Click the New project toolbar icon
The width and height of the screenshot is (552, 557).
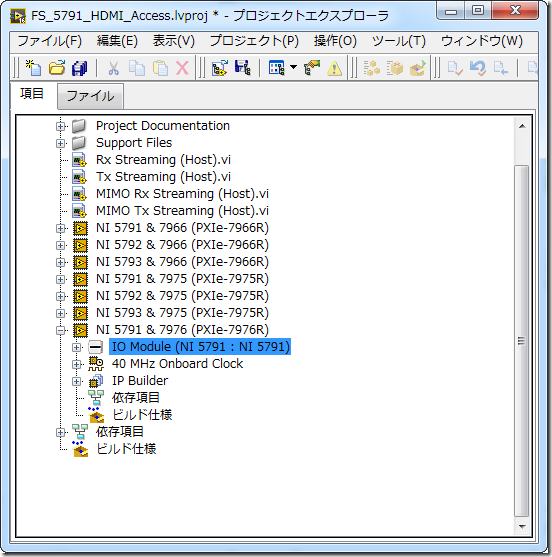(33, 67)
